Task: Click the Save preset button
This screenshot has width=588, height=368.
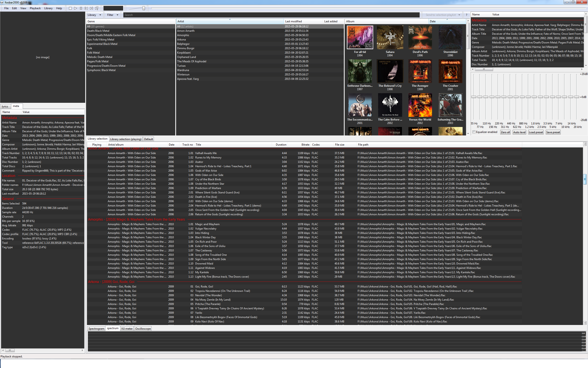Action: pyautogui.click(x=553, y=132)
